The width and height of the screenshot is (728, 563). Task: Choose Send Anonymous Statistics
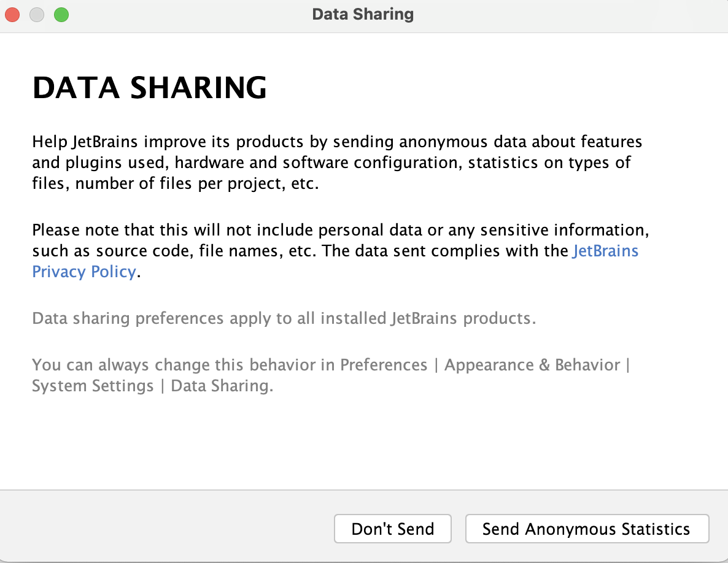click(587, 529)
